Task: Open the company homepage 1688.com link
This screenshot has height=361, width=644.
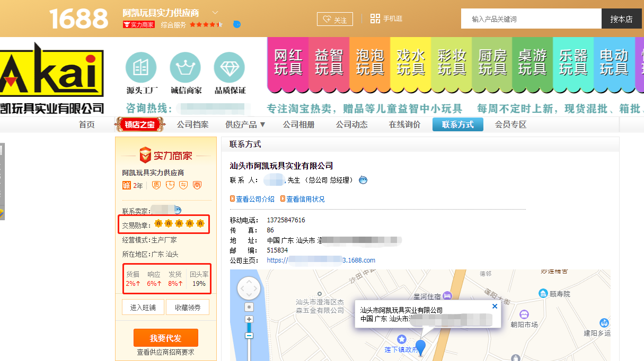Action: (321, 260)
